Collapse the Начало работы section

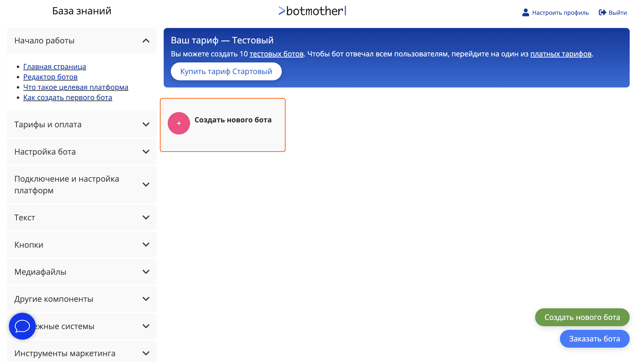[x=146, y=40]
